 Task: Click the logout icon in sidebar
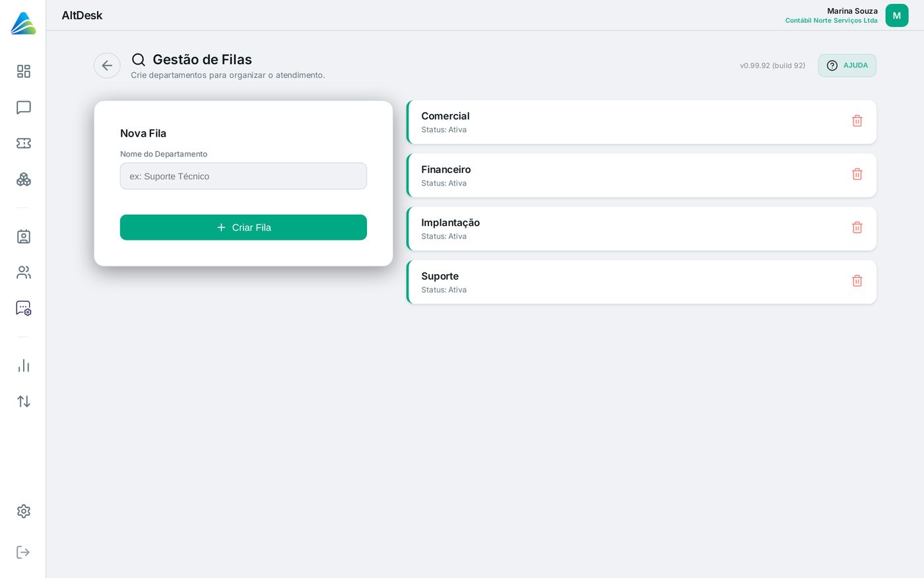click(24, 552)
